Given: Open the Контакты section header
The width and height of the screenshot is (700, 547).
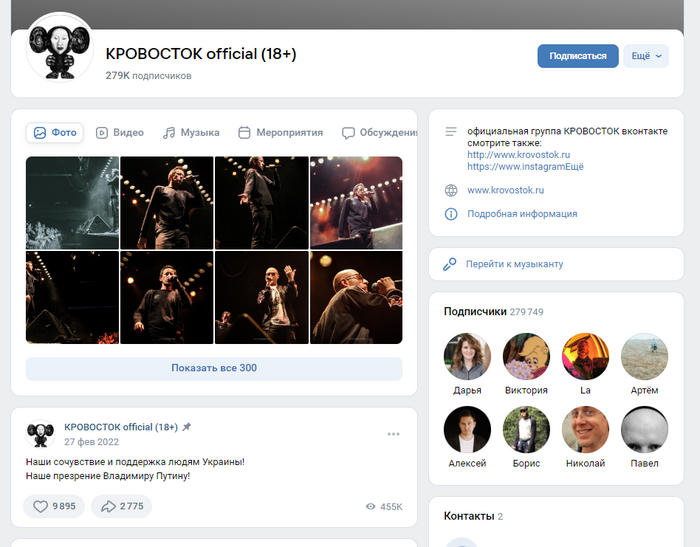Looking at the screenshot, I should (473, 516).
